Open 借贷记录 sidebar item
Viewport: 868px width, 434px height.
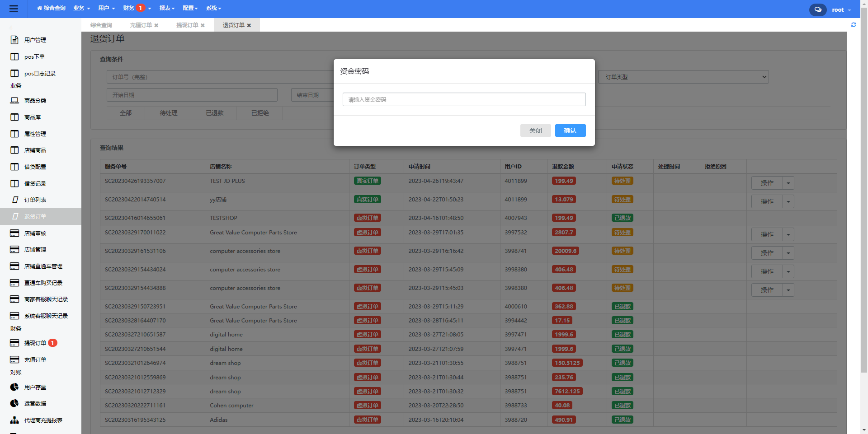point(35,183)
